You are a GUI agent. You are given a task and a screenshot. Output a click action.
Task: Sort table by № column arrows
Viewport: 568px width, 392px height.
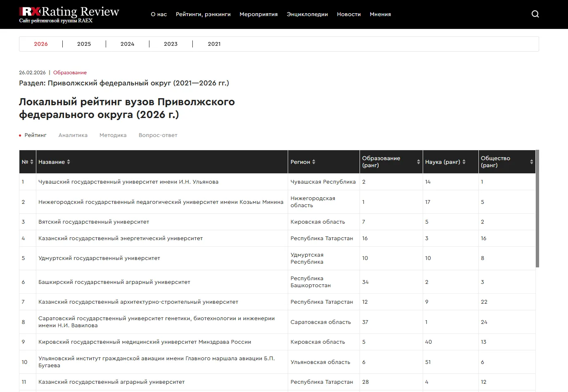32,162
